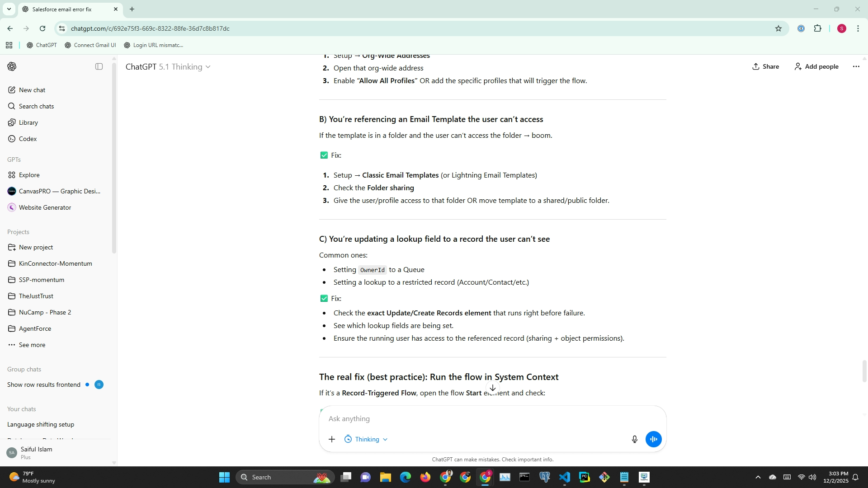The height and width of the screenshot is (488, 868).
Task: Click the Share button
Action: coord(765,66)
